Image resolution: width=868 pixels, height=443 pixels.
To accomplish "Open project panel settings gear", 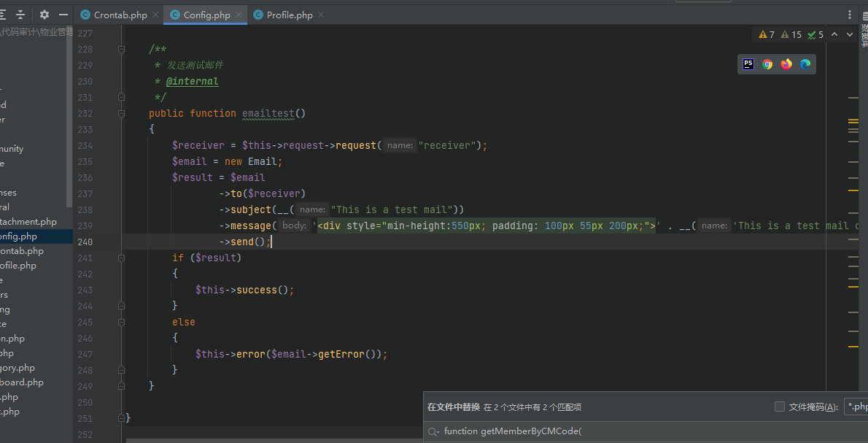I will 44,15.
